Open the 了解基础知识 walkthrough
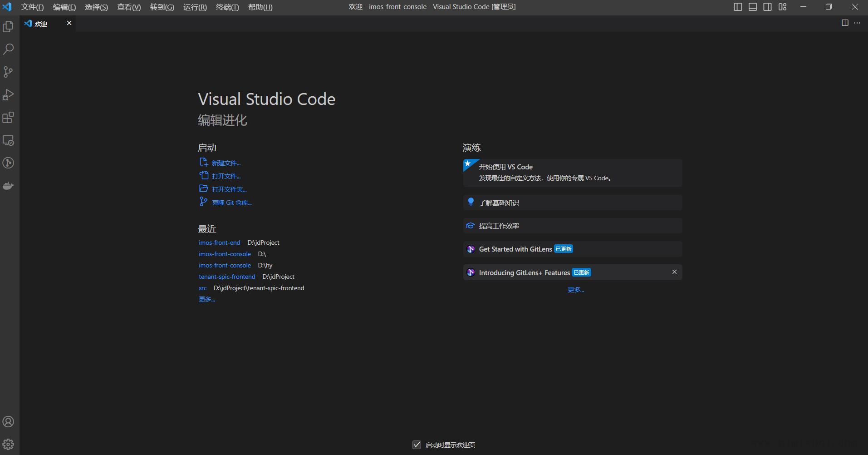This screenshot has width=868, height=455. click(x=573, y=203)
